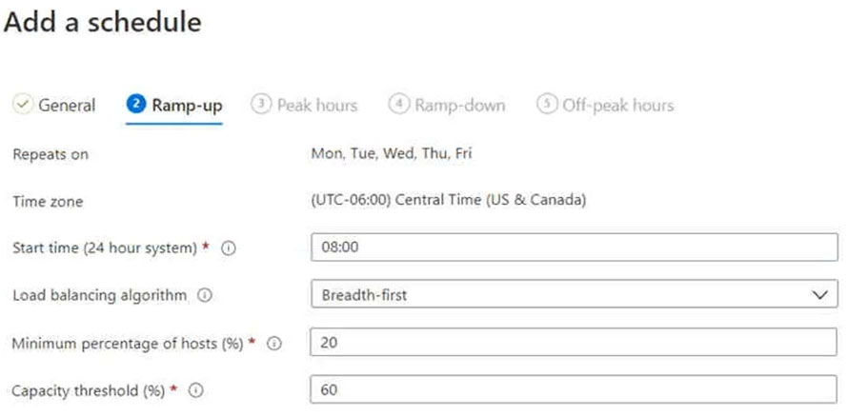Open the Off-peak hours tab
The height and width of the screenshot is (416, 868).
click(x=617, y=105)
